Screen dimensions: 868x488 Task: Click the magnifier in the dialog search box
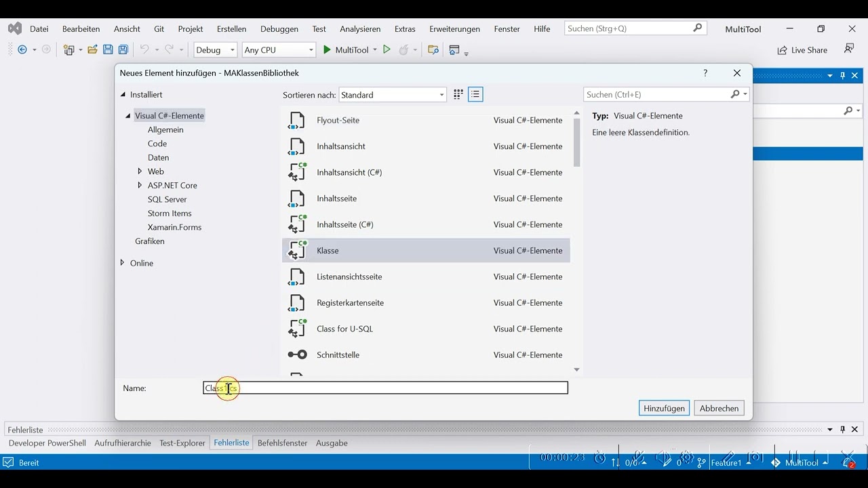pyautogui.click(x=735, y=95)
